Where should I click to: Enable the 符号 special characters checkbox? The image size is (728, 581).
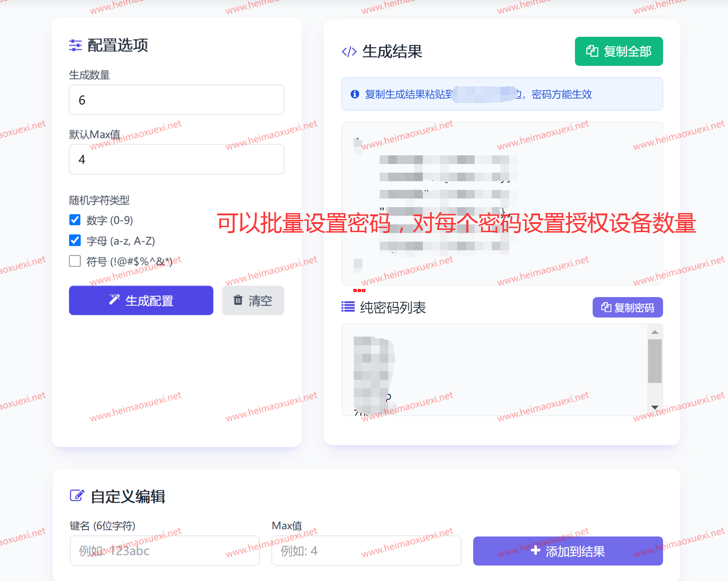pos(75,261)
